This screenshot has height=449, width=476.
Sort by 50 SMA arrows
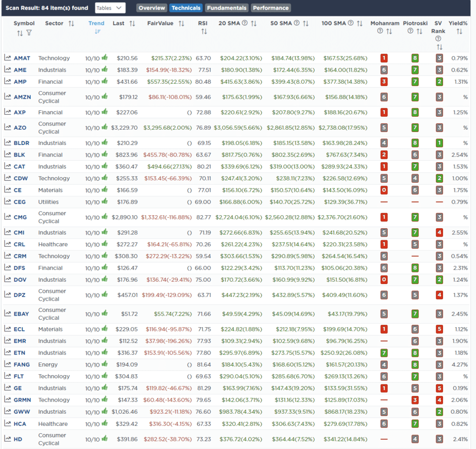pyautogui.click(x=306, y=23)
